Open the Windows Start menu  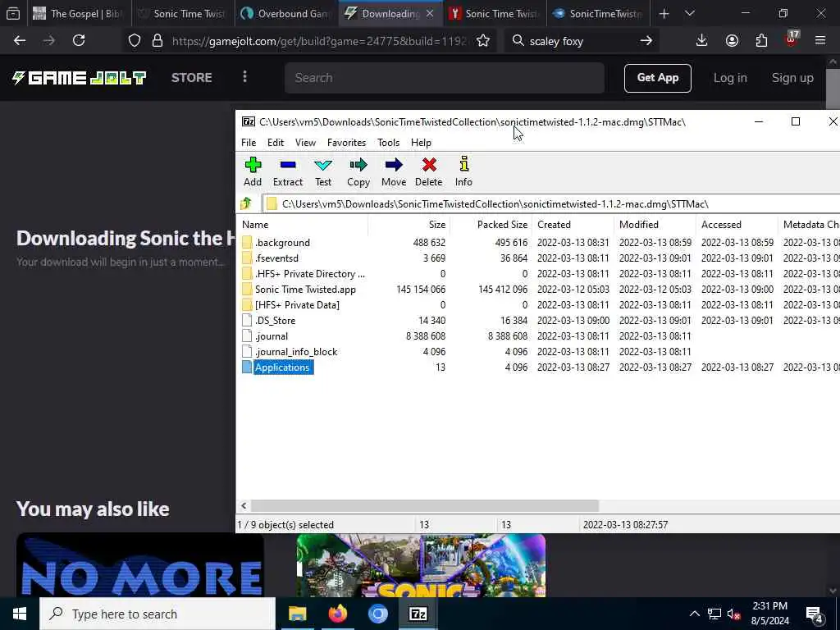click(x=20, y=614)
